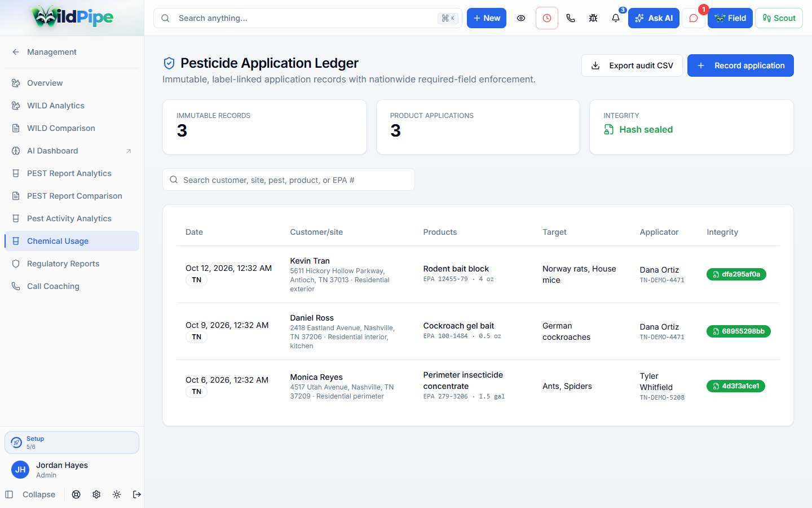Open WILD Comparison page

[x=72, y=128]
